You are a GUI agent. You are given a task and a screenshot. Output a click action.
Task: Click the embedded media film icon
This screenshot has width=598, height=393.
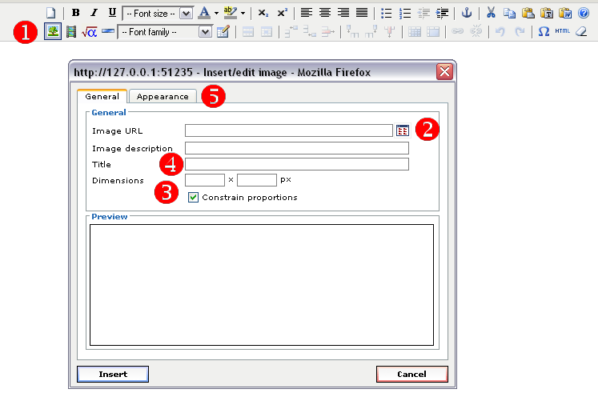pyautogui.click(x=71, y=32)
